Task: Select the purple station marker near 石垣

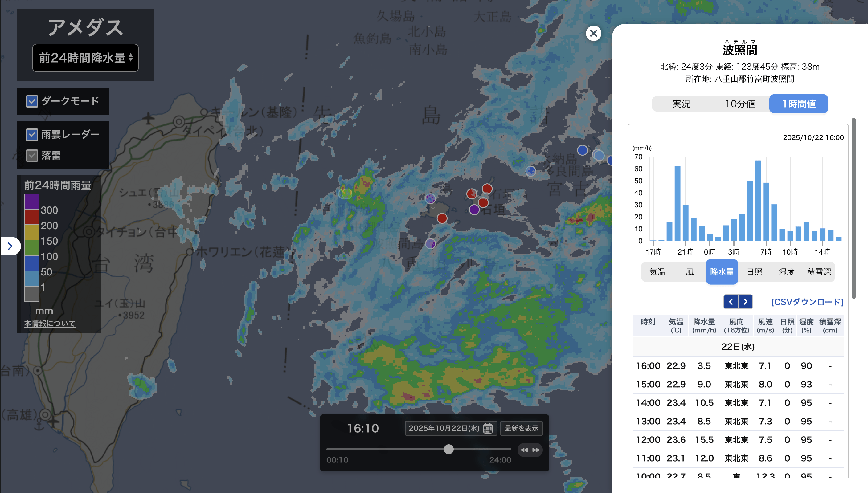Action: (474, 210)
